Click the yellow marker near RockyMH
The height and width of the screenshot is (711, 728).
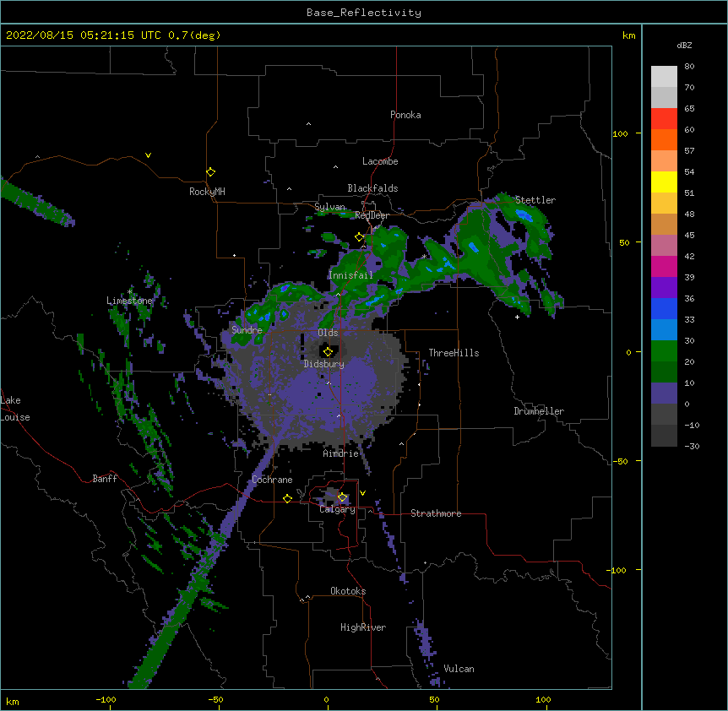(210, 171)
